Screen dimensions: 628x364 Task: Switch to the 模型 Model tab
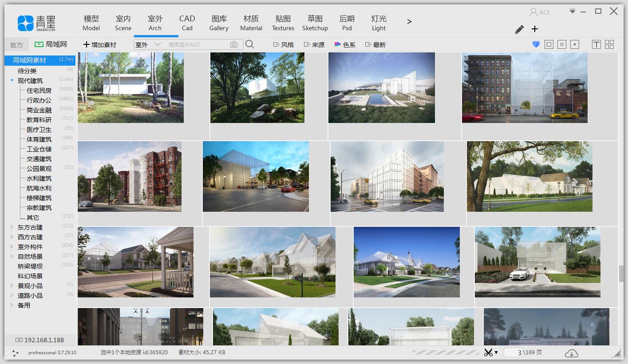coord(91,23)
